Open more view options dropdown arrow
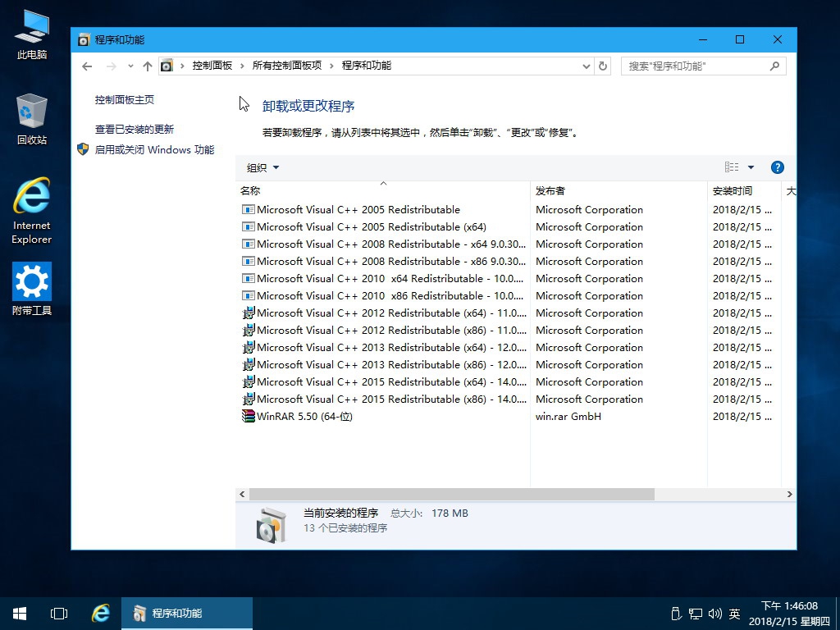The image size is (840, 630). point(751,167)
